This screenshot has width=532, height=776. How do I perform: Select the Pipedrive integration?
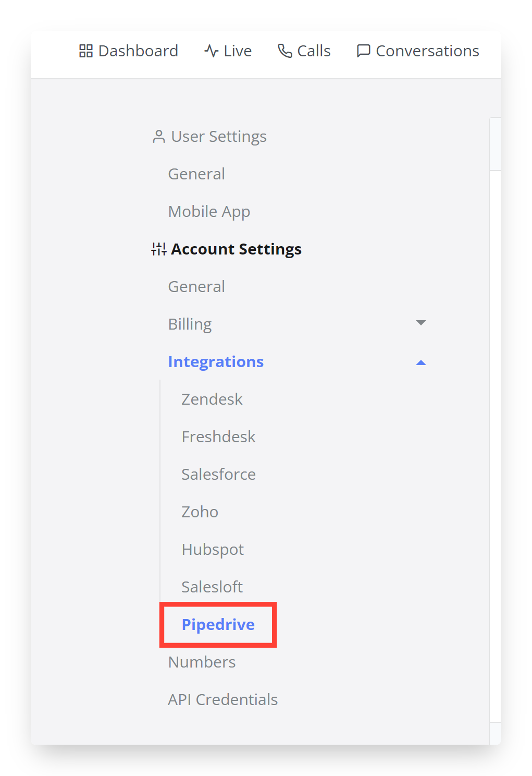point(217,624)
